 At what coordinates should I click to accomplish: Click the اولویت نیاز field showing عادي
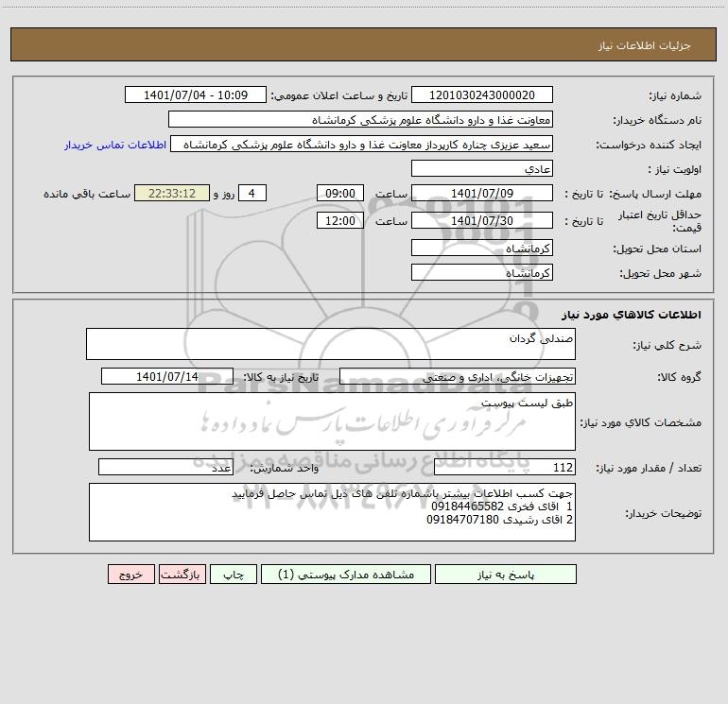click(x=482, y=168)
